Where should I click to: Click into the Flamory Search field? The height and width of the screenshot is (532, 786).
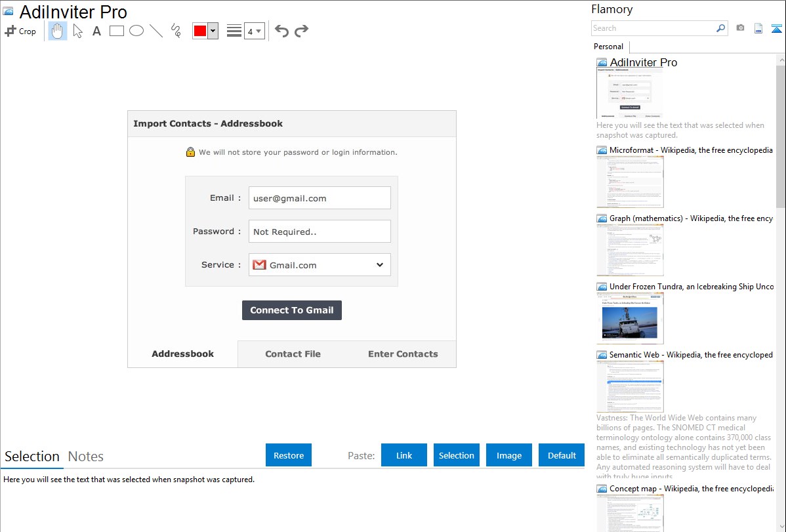coord(653,28)
